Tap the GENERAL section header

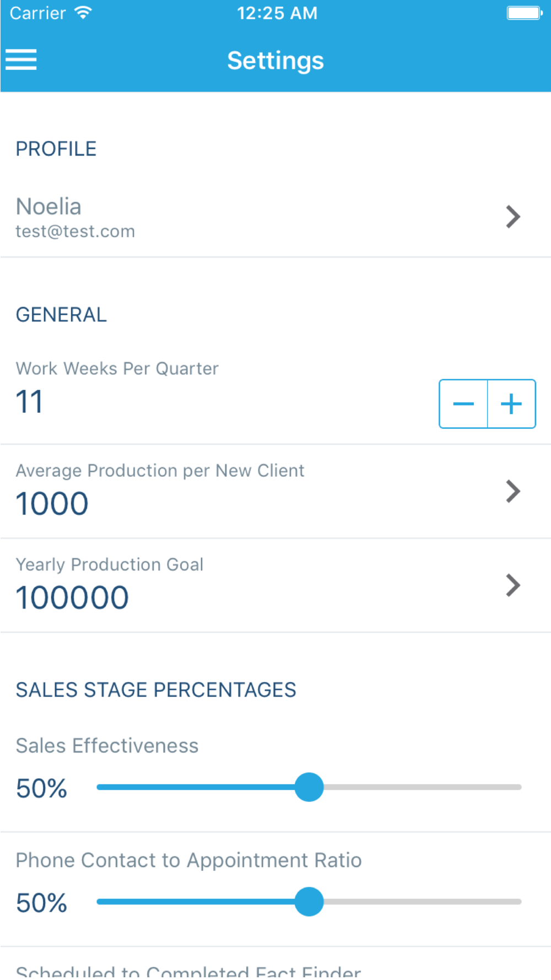click(61, 315)
